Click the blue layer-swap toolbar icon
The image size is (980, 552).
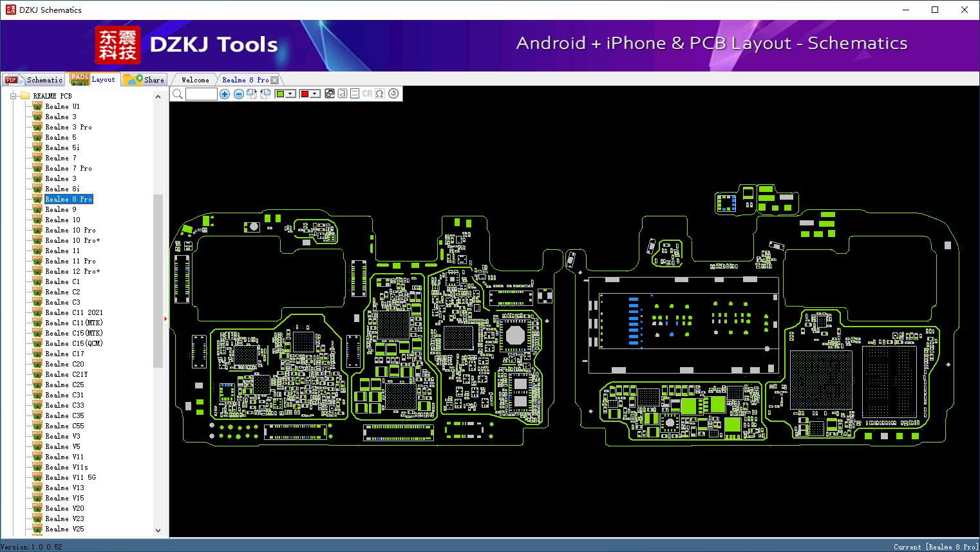coord(355,93)
